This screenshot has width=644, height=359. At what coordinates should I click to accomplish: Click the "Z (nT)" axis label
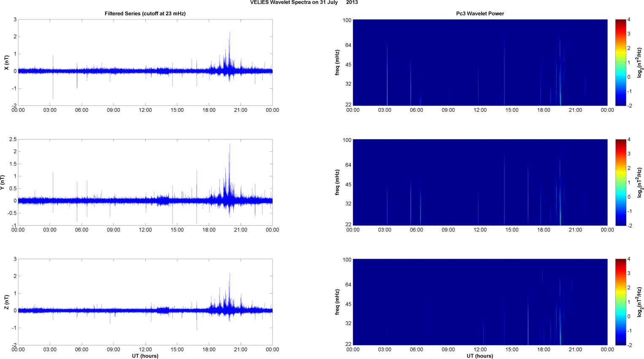pyautogui.click(x=6, y=302)
